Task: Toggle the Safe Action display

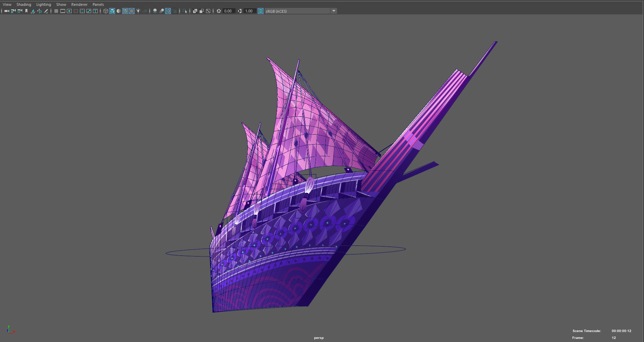Action: click(89, 11)
